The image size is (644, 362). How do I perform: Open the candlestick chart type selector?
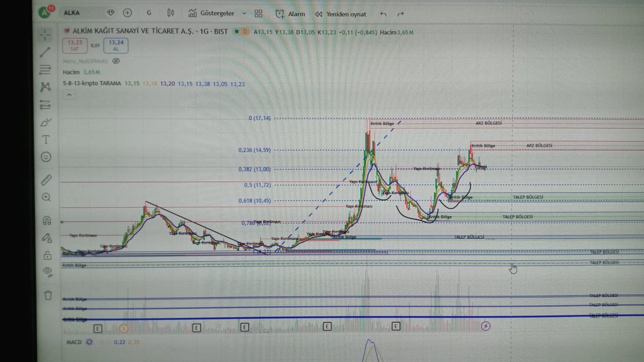click(171, 13)
